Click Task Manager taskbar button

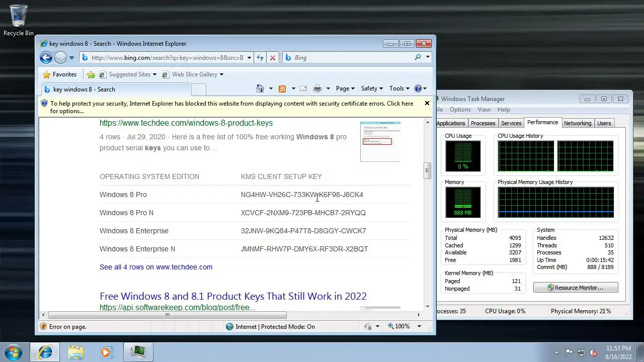coord(137,352)
